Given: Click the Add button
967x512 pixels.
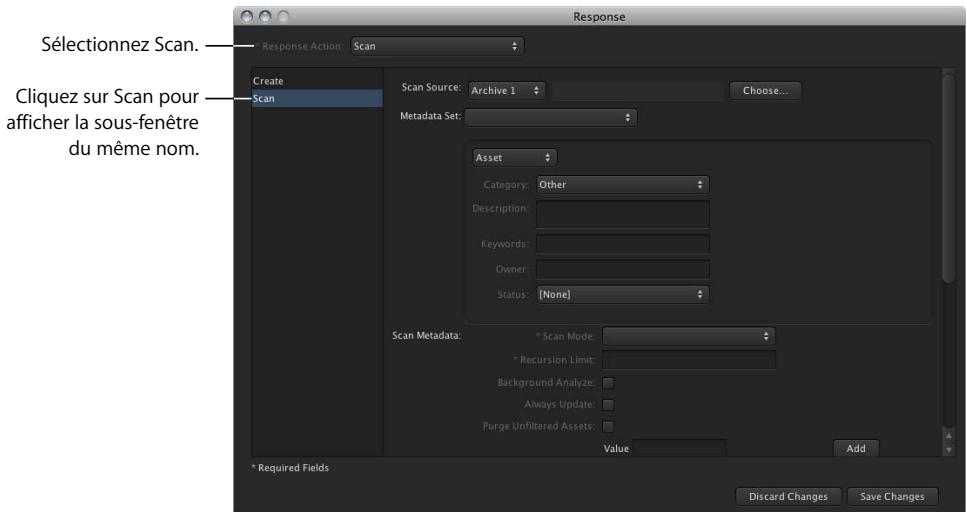Looking at the screenshot, I should tap(856, 448).
